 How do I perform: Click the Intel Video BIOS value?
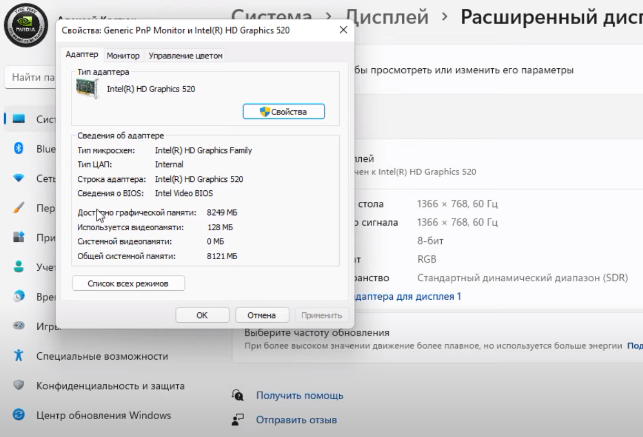pyautogui.click(x=184, y=193)
